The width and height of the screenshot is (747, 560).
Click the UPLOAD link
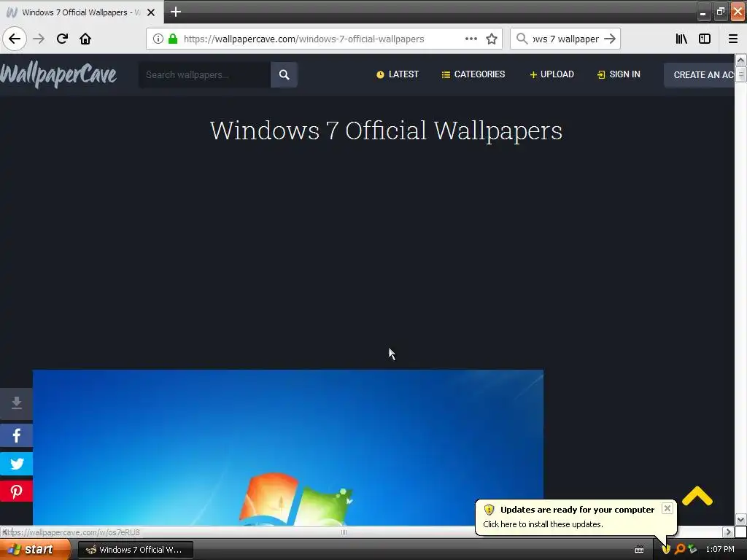coord(551,74)
